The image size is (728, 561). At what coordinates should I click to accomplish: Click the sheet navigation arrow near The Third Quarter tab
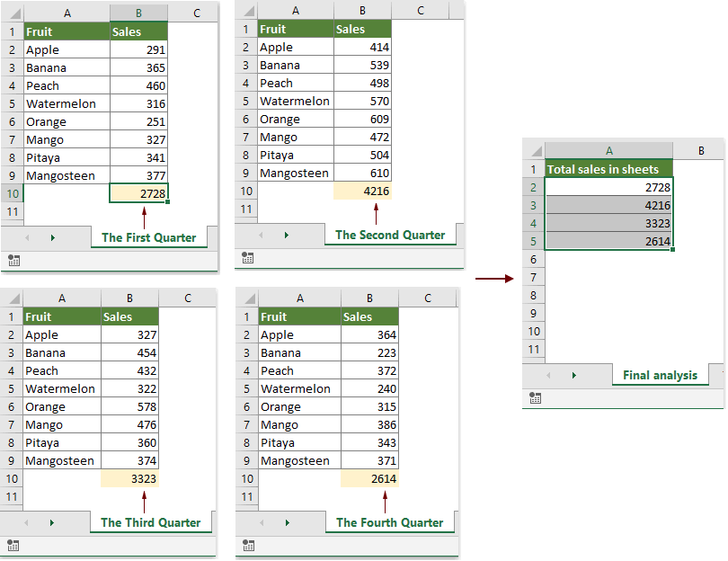[x=52, y=522]
